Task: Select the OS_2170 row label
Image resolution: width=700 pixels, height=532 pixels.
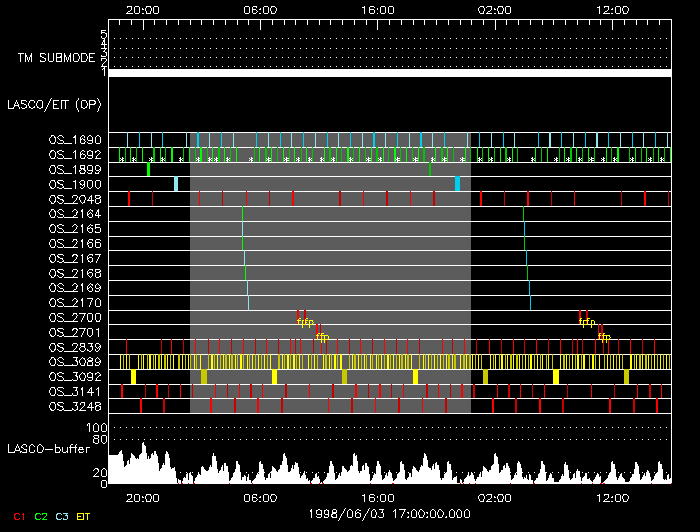Action: pos(75,303)
